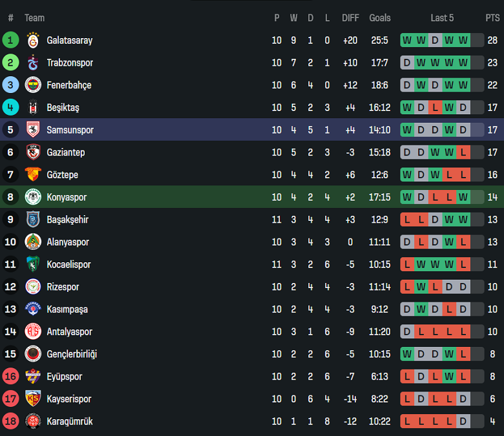Click the Goals column header
The height and width of the screenshot is (436, 504).
point(380,18)
